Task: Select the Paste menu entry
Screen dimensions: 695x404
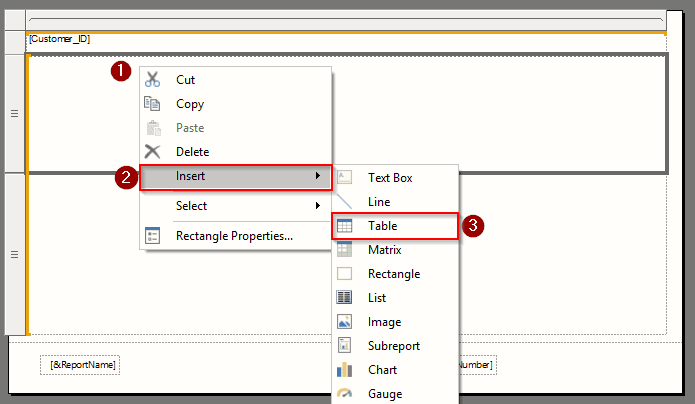Action: [236, 128]
